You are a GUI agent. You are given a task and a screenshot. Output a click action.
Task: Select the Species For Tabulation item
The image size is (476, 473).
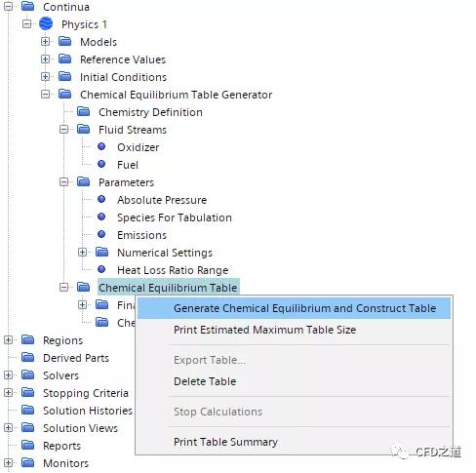click(x=175, y=217)
